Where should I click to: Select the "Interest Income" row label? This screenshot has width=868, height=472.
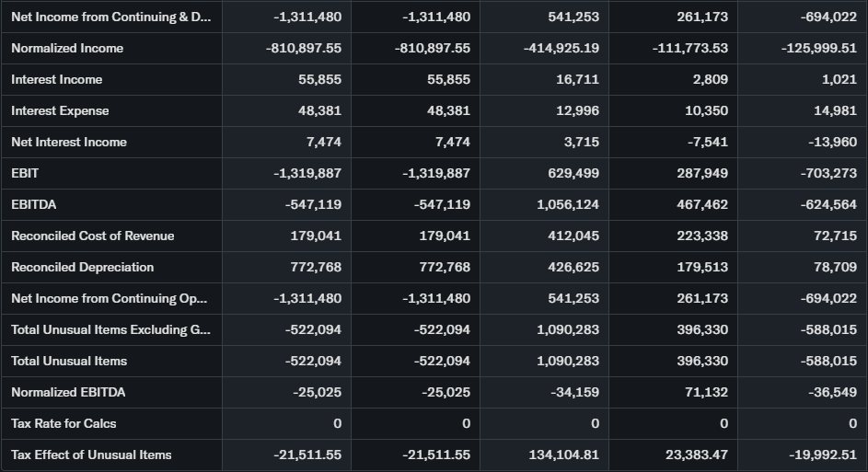pos(57,79)
